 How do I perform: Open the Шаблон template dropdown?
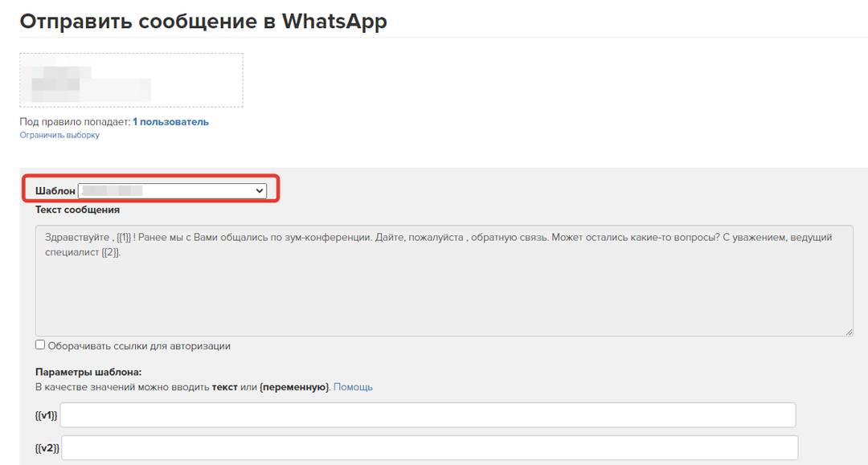pyautogui.click(x=171, y=190)
